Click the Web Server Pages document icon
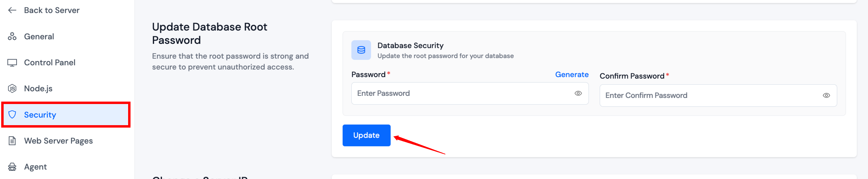868x179 pixels. [12, 141]
